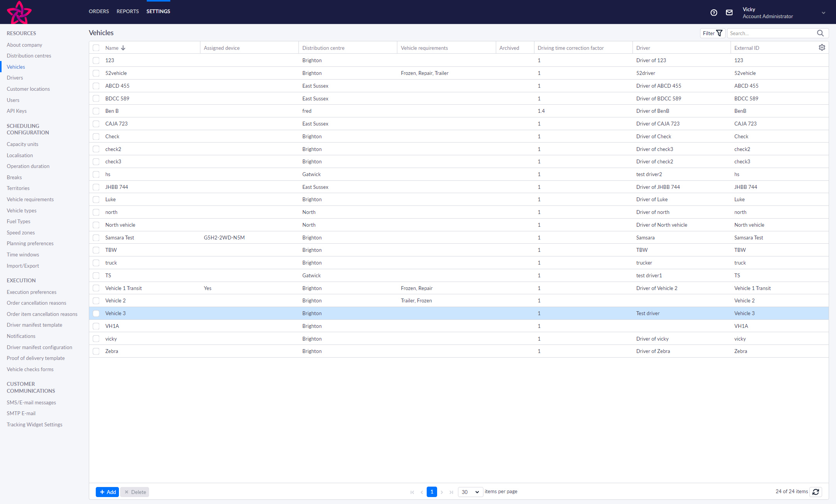
Task: Click the Delete button
Action: [x=135, y=492]
